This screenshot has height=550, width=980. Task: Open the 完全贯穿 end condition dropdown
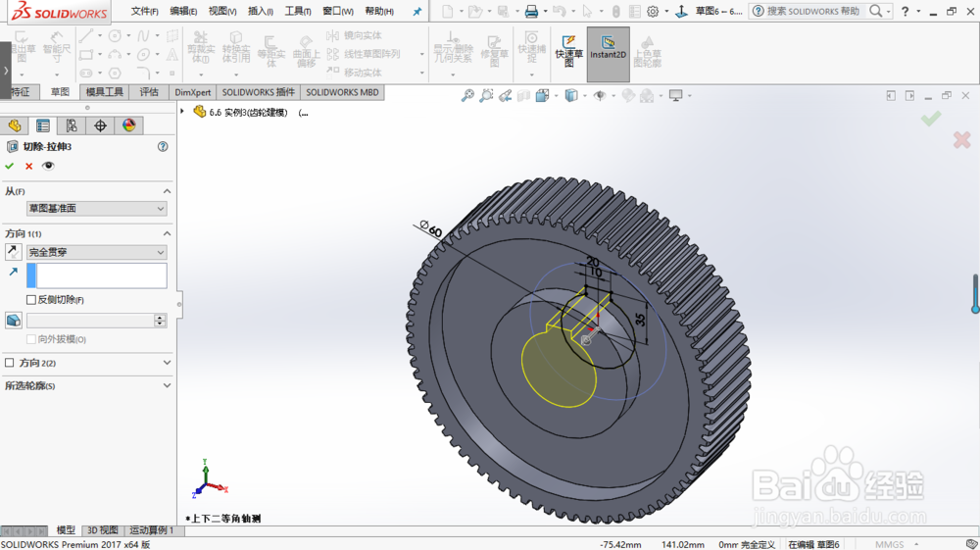(x=96, y=252)
